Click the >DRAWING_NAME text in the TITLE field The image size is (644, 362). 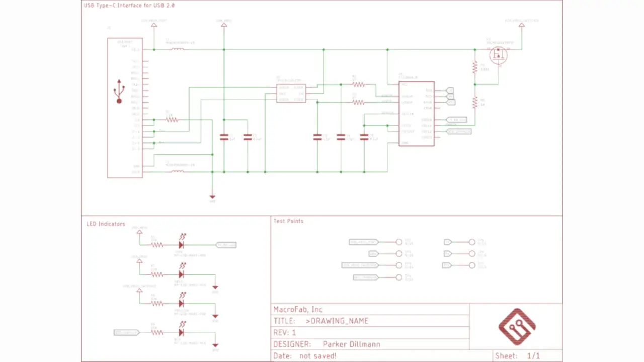coord(337,321)
